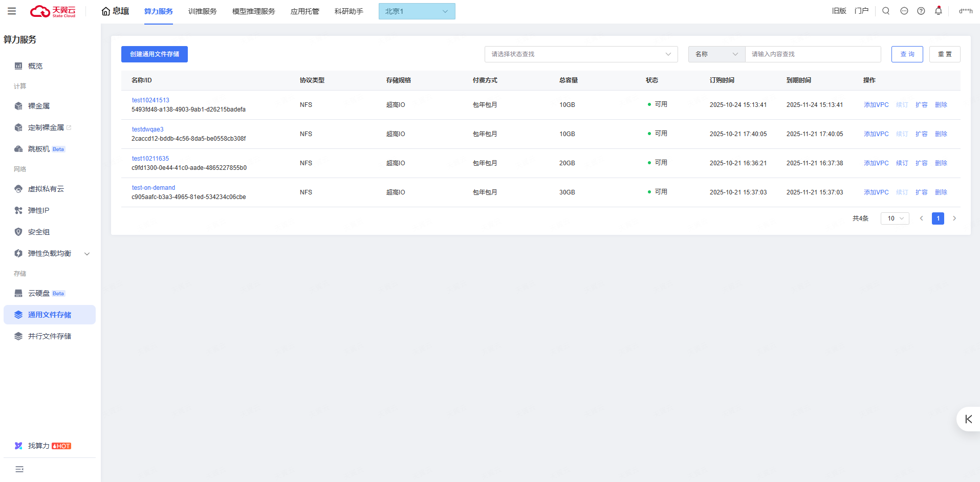Open the 名称 search field type dropdown
Viewport: 980px width, 482px height.
[716, 54]
